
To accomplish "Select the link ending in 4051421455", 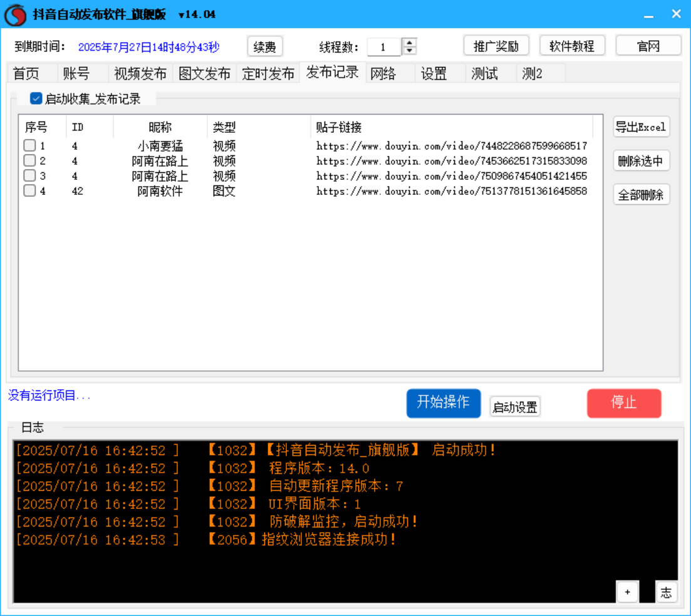I will (451, 176).
